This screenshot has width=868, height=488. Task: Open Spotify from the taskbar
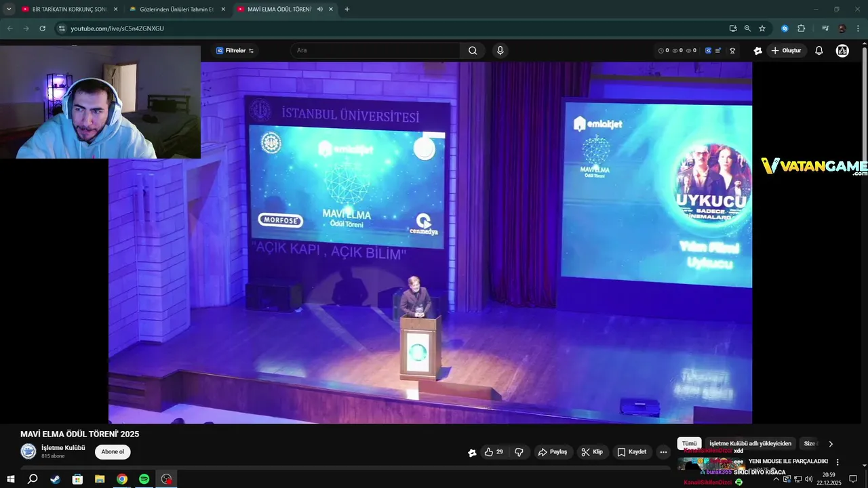point(144,479)
